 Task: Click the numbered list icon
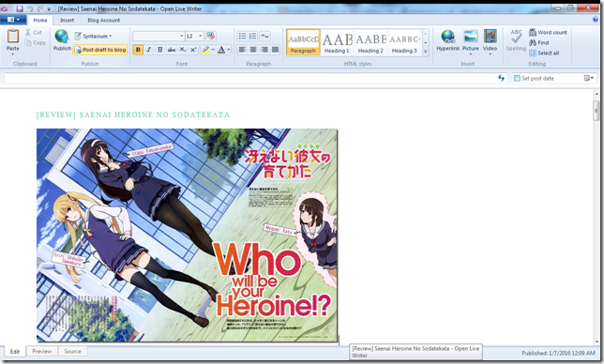coord(253,36)
